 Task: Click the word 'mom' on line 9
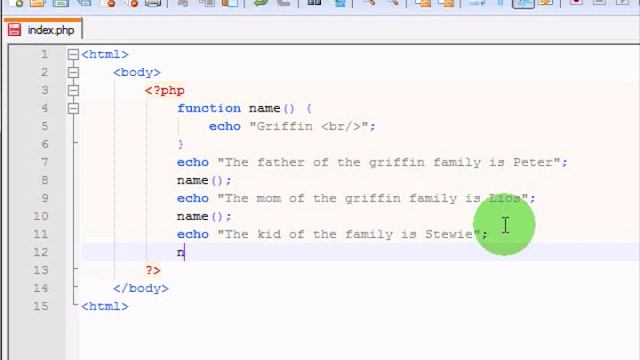(x=269, y=198)
